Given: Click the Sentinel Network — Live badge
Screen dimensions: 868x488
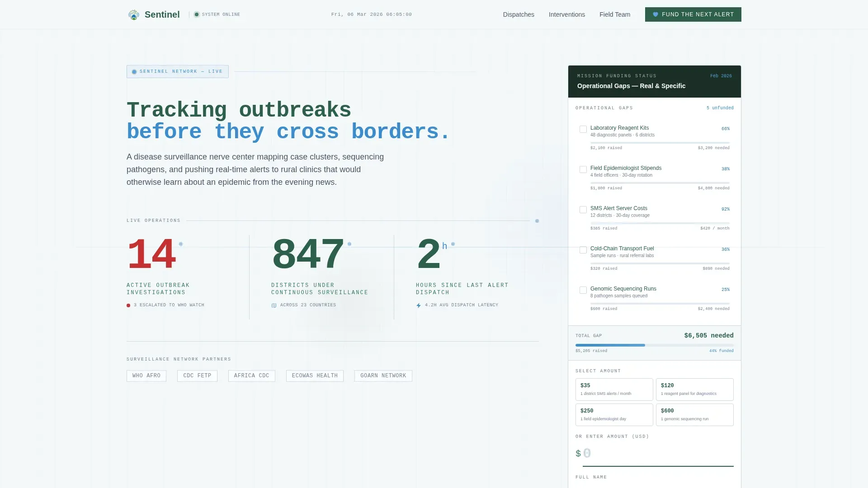Looking at the screenshot, I should [x=178, y=71].
